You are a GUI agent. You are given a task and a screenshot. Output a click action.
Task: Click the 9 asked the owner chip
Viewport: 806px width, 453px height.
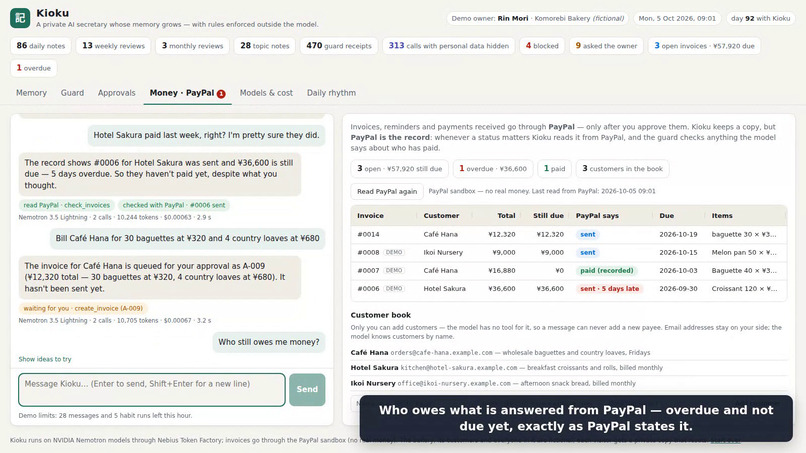click(606, 46)
